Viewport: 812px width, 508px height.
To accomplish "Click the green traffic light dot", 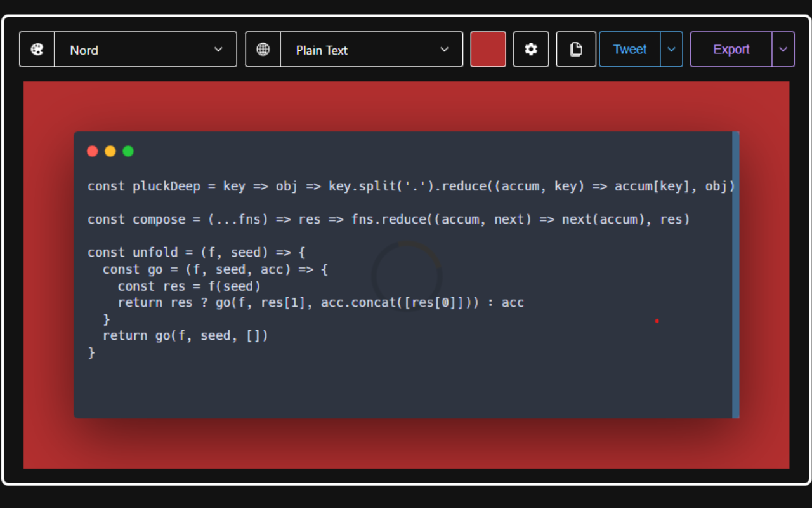I will click(128, 151).
